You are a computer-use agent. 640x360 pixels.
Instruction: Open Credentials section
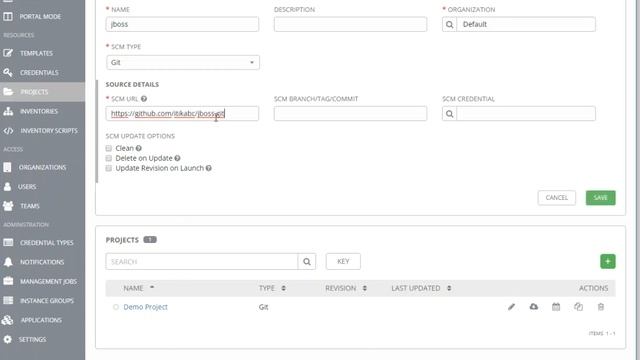point(39,73)
